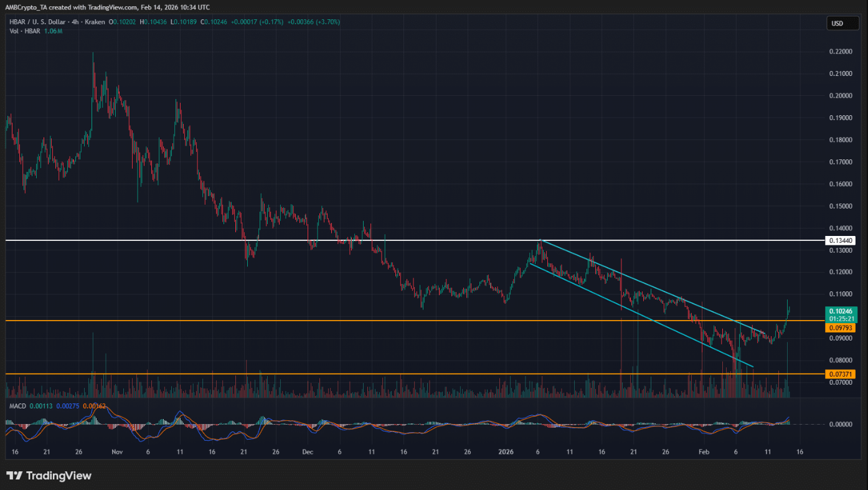Screen dimensions: 868x490
Task: Click the Kraken exchange name in legend
Action: click(97, 22)
